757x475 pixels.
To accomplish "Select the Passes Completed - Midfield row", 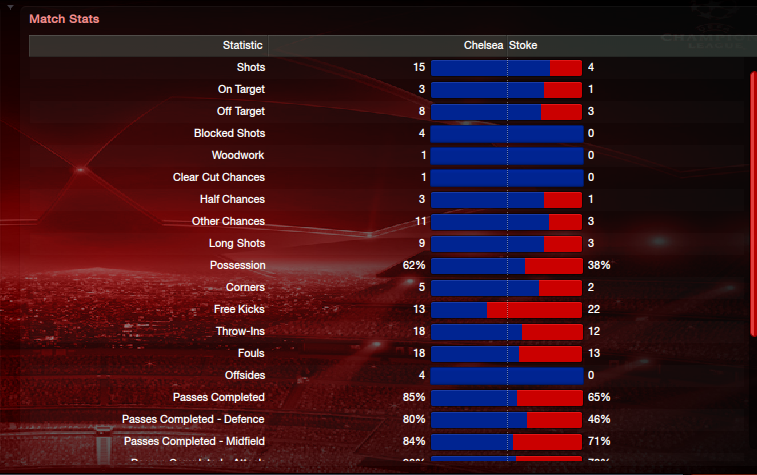I will coord(389,442).
